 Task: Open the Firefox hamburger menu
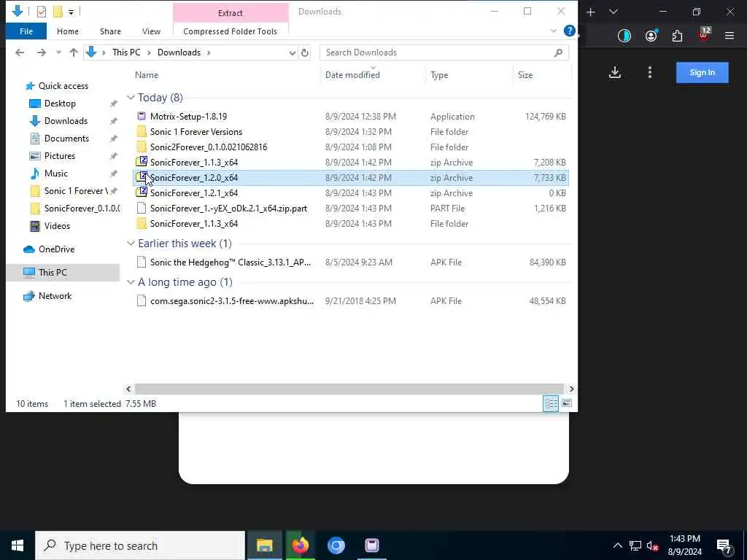729,36
